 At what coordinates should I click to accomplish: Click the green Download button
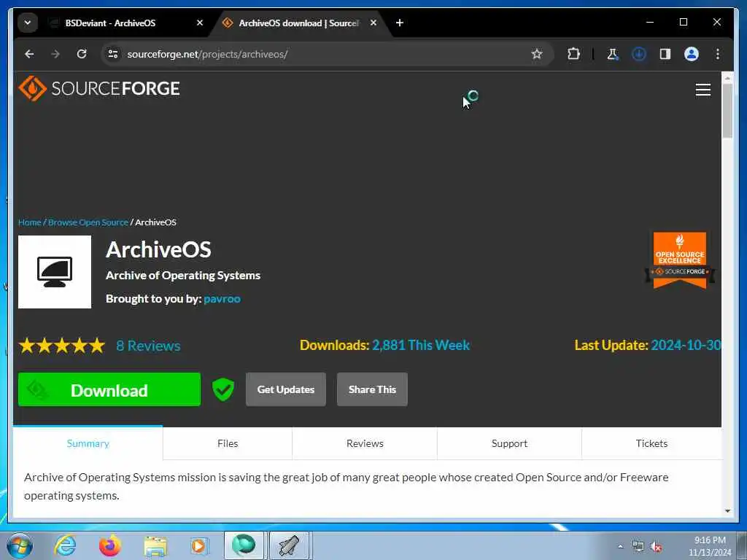coord(109,389)
